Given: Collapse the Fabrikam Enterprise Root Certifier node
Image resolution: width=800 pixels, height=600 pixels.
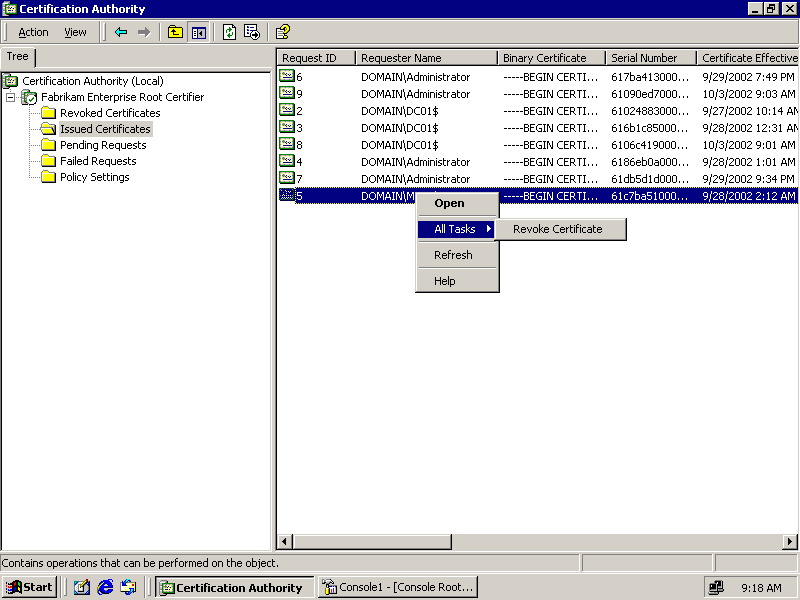Looking at the screenshot, I should [x=10, y=97].
